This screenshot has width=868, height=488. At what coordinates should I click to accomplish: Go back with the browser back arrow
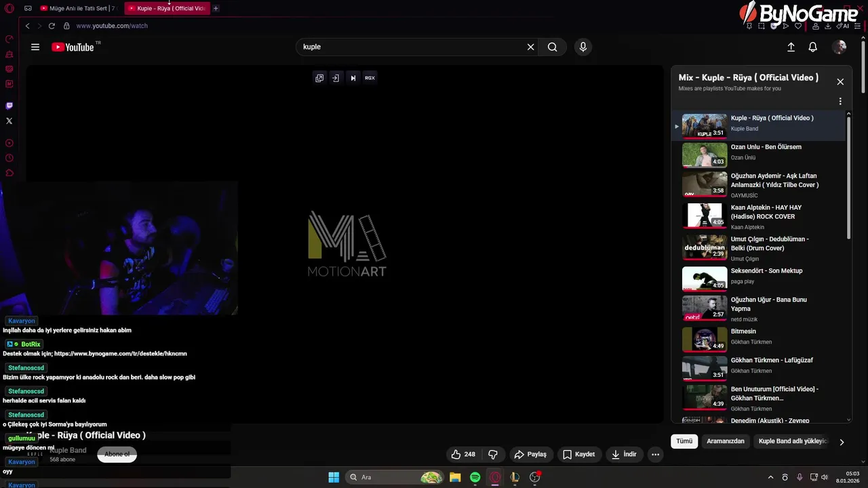coord(27,26)
